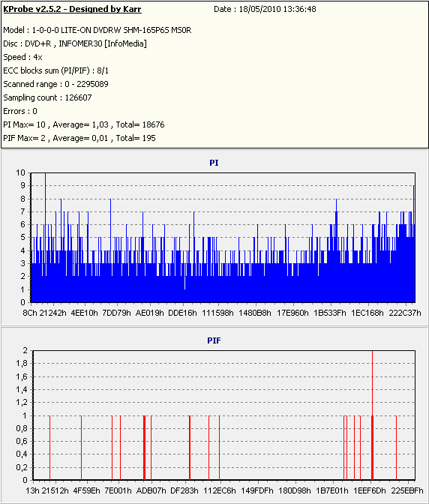The width and height of the screenshot is (429, 504).
Task: Click the PIF Max statistics line
Action: tap(79, 138)
